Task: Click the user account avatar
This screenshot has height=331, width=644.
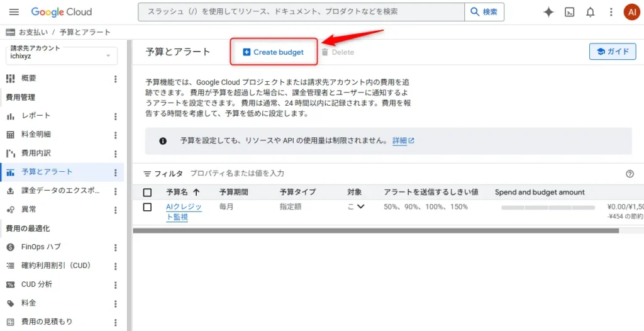Action: (x=631, y=12)
